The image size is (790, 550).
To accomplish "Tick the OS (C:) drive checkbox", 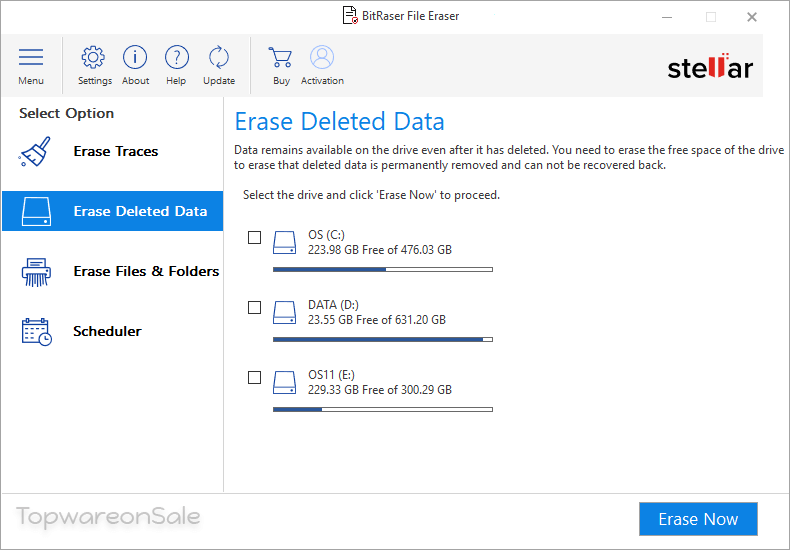I will 254,237.
